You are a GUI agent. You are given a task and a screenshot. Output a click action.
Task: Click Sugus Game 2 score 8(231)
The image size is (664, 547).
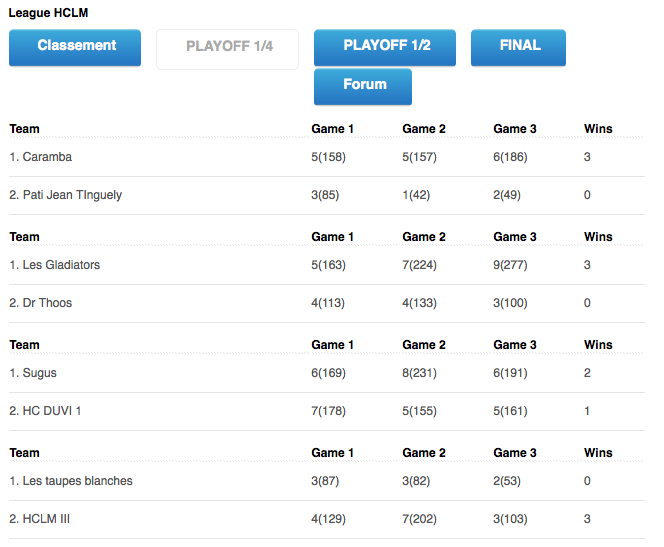point(419,373)
